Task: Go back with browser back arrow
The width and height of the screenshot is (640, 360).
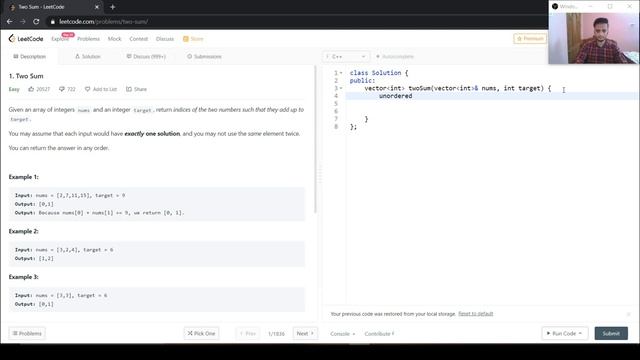Action: tap(9, 22)
